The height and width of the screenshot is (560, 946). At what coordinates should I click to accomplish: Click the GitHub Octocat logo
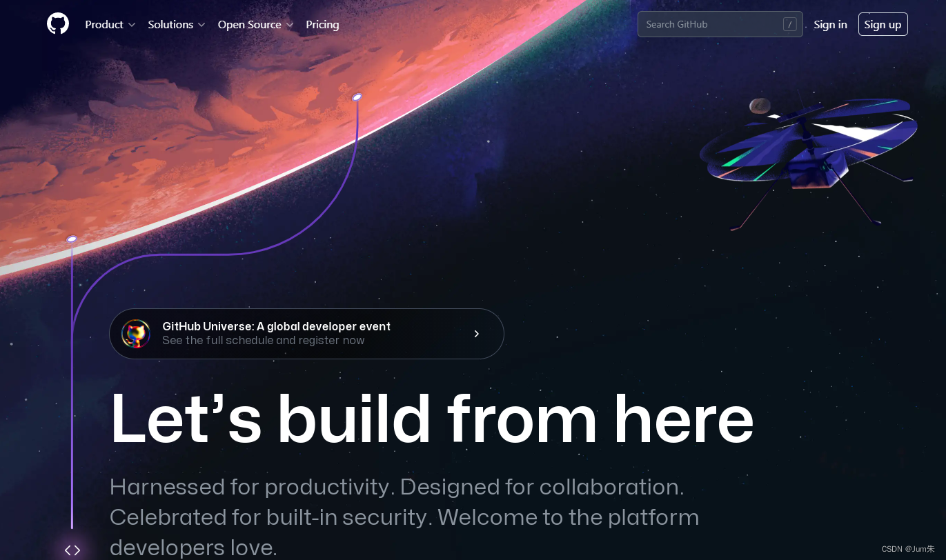(x=58, y=24)
